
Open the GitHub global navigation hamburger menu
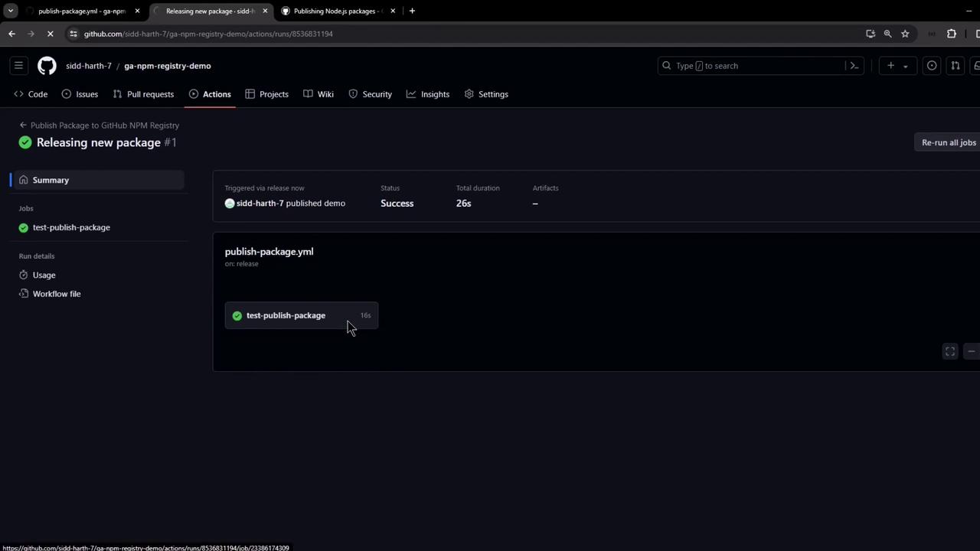coord(19,66)
